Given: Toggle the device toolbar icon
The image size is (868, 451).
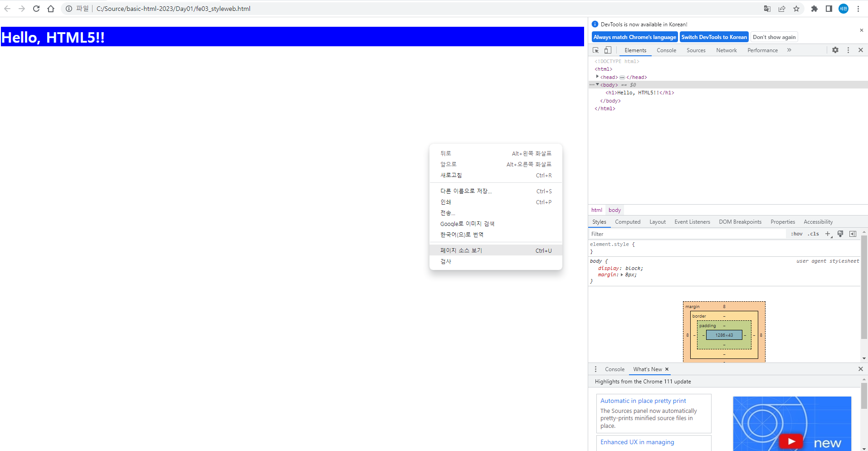Looking at the screenshot, I should (608, 50).
